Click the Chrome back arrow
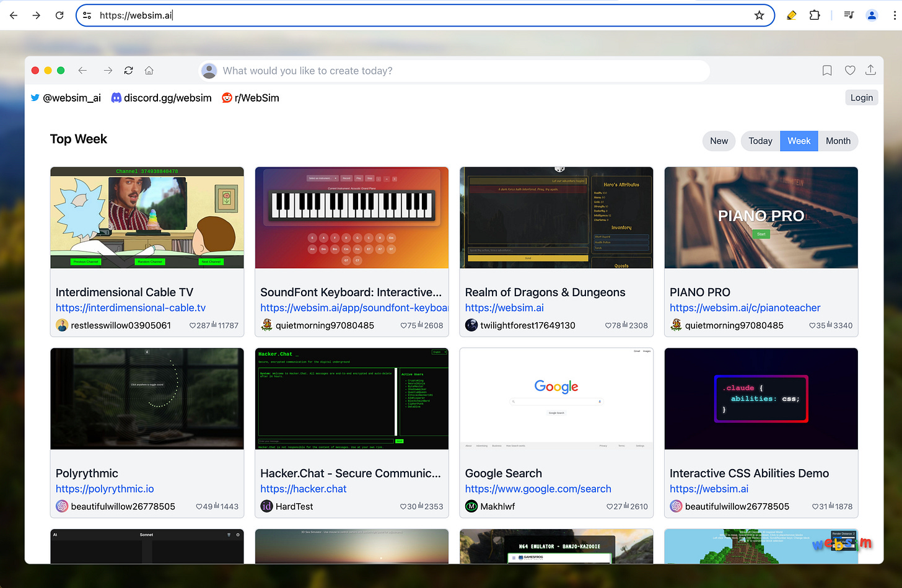902x588 pixels. pos(14,15)
